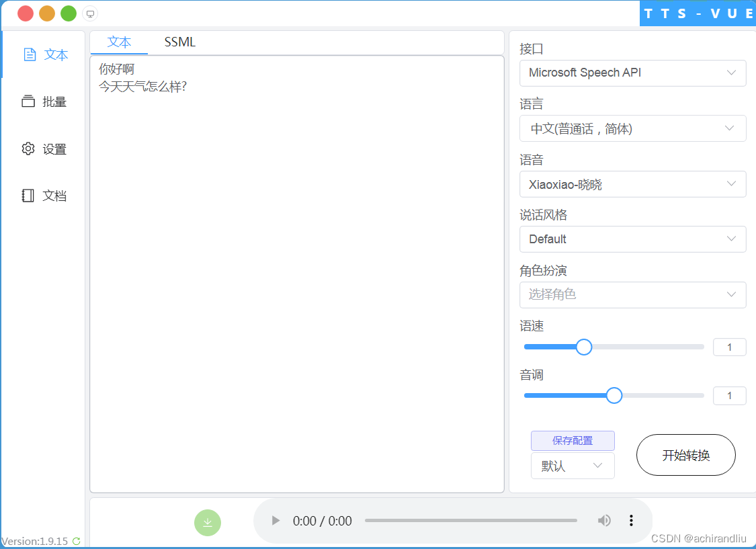The height and width of the screenshot is (549, 756).
Task: Open the 批量 batch section
Action: 44,101
